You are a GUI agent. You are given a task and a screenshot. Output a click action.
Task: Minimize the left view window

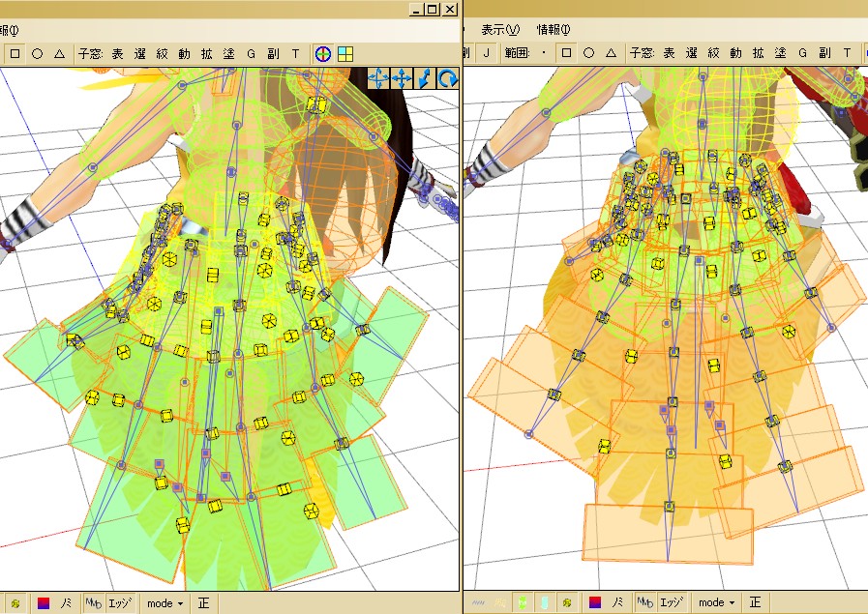[417, 10]
